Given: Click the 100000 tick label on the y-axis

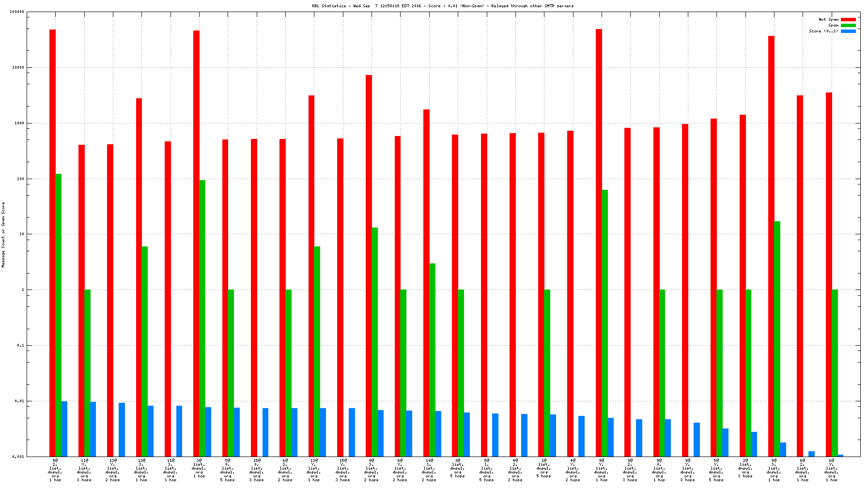Looking at the screenshot, I should [17, 12].
